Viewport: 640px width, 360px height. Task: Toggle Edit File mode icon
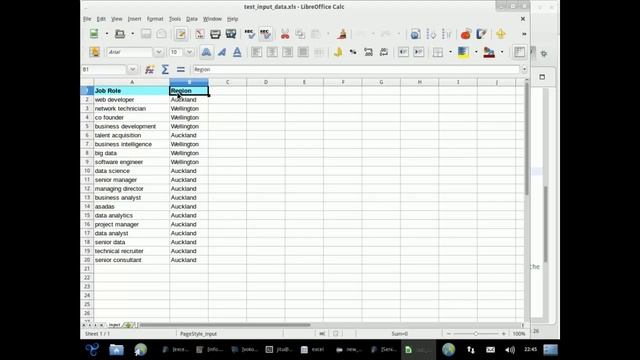[181, 34]
